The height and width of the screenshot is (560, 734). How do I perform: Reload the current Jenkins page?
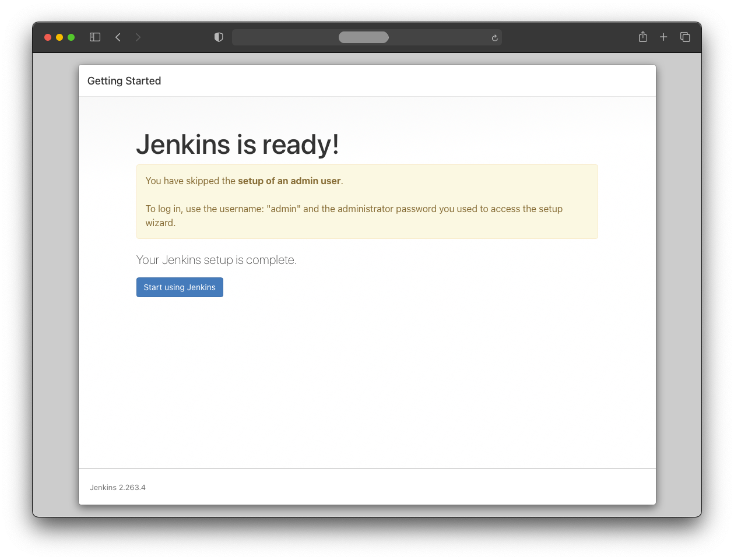(494, 38)
